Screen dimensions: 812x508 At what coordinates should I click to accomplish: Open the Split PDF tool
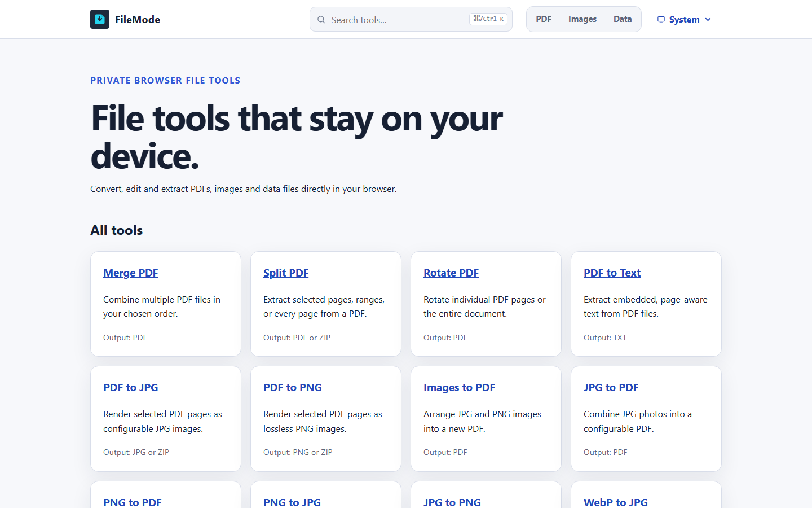coord(286,273)
